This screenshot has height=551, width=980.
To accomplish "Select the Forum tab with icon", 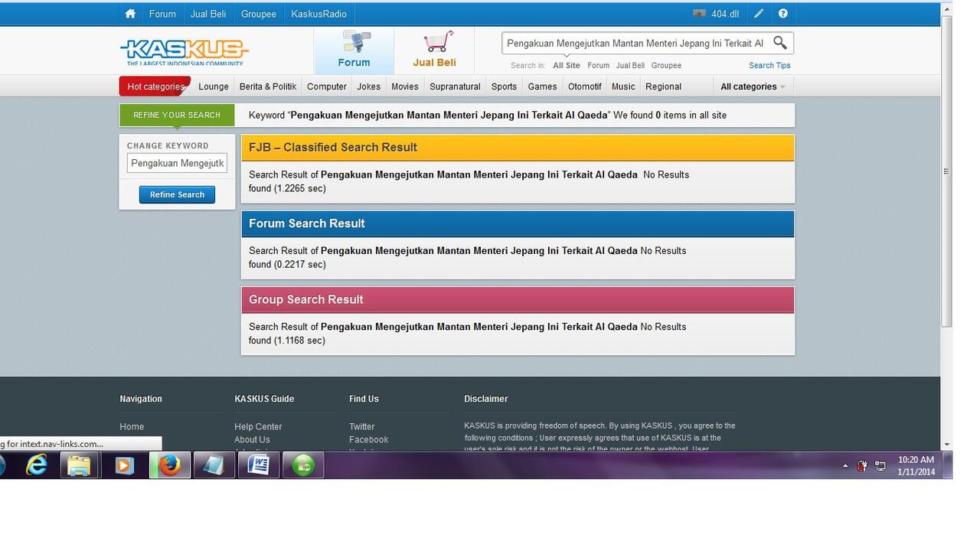I will click(x=354, y=51).
